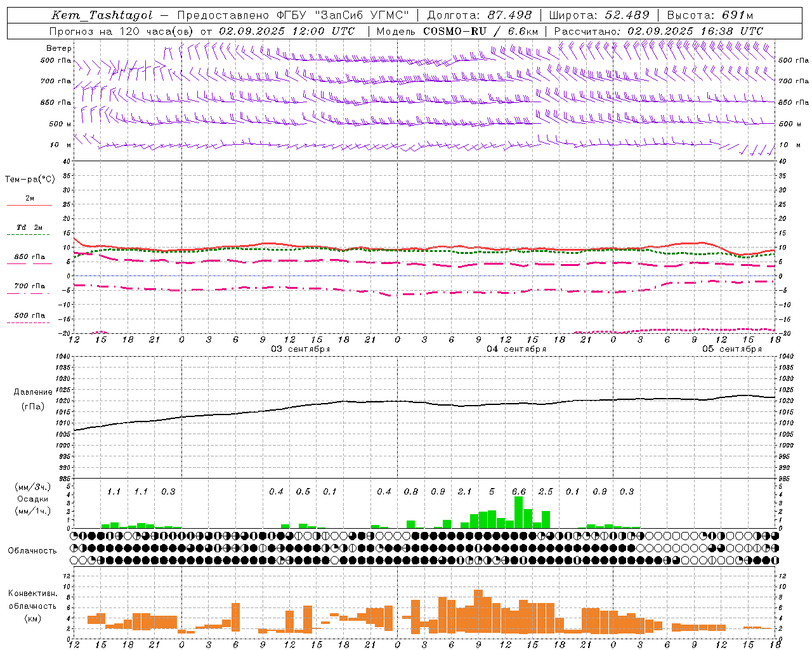The width and height of the screenshot is (812, 650).
Task: Click the "(мм/1ч.)" unit label
Action: 33,511
